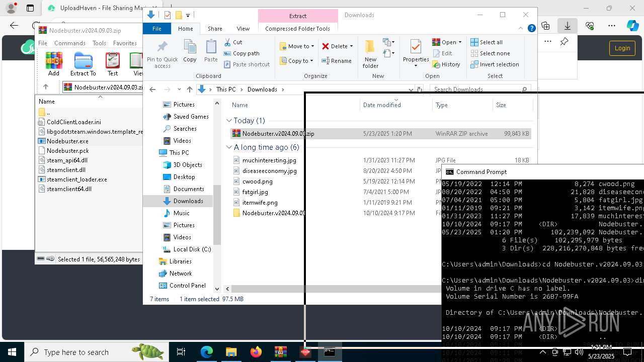Image resolution: width=644 pixels, height=362 pixels.
Task: Open Task View on the taskbar
Action: point(181,352)
